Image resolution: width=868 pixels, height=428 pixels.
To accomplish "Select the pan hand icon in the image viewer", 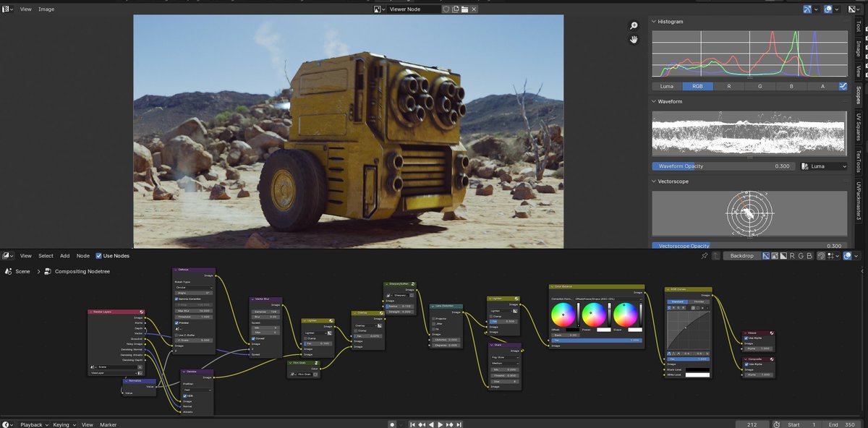I will (x=634, y=39).
